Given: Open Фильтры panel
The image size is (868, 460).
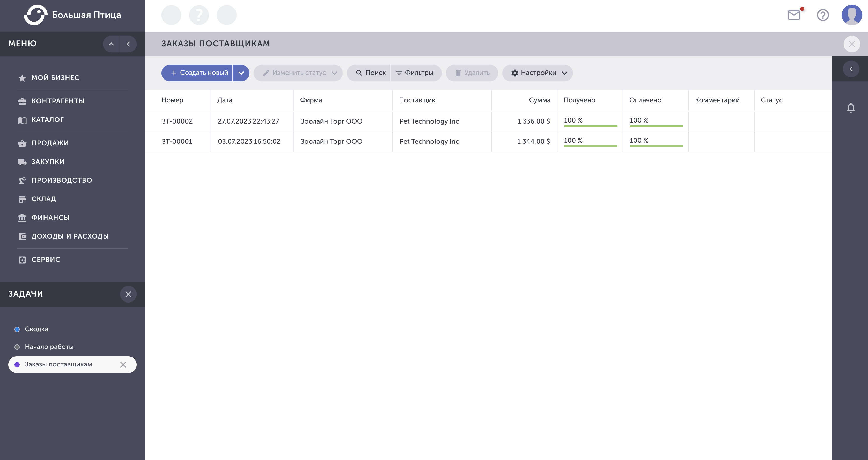Looking at the screenshot, I should 416,73.
